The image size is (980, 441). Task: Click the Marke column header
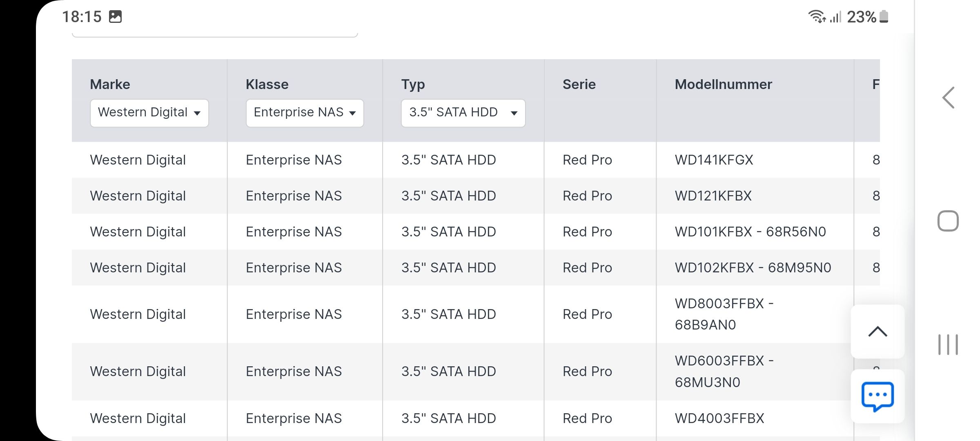[110, 84]
